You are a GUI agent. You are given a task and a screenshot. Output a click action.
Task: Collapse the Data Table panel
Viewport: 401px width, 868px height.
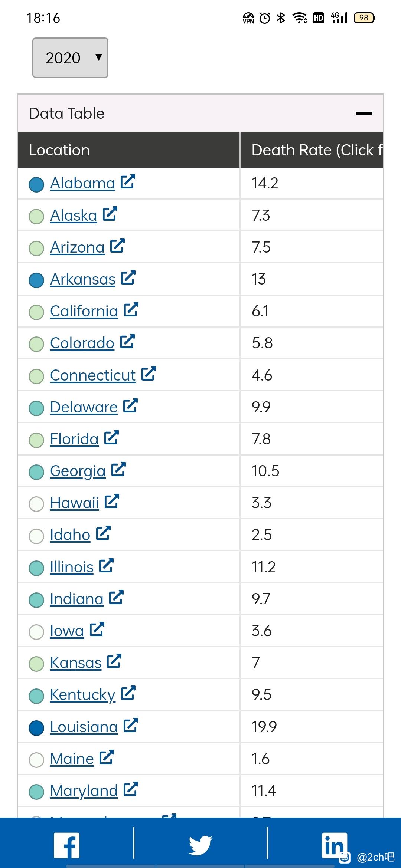click(x=364, y=113)
